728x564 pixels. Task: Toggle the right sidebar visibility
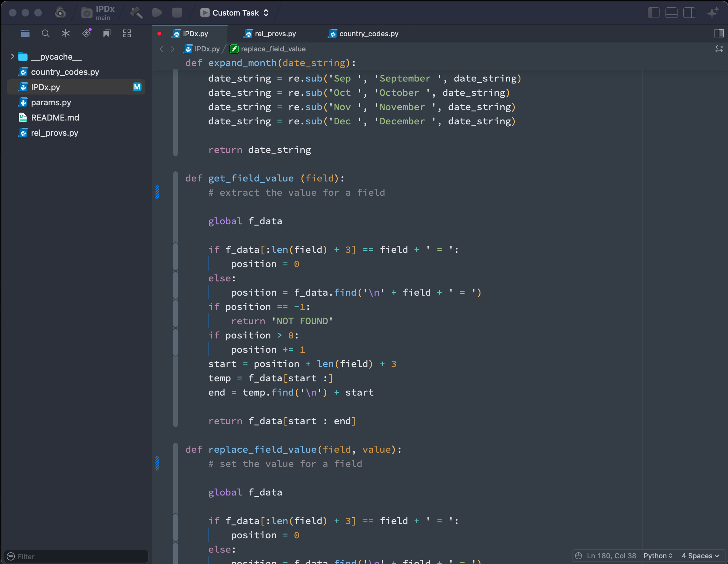pyautogui.click(x=689, y=13)
